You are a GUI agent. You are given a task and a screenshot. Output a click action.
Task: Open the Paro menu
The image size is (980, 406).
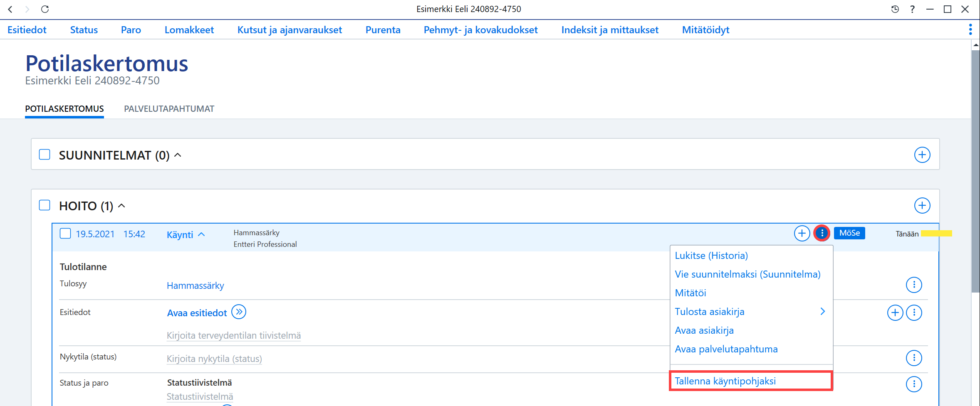click(x=131, y=30)
